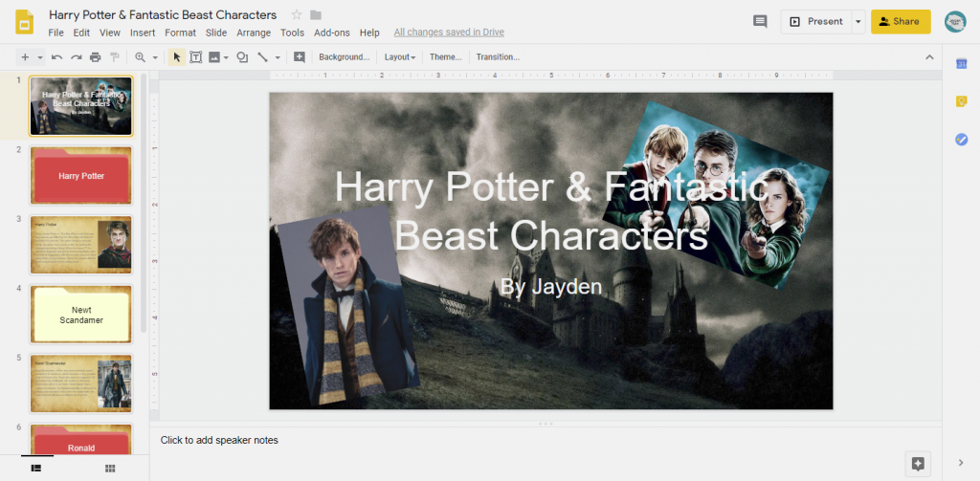Click the Theme... button
980x481 pixels.
click(x=446, y=57)
